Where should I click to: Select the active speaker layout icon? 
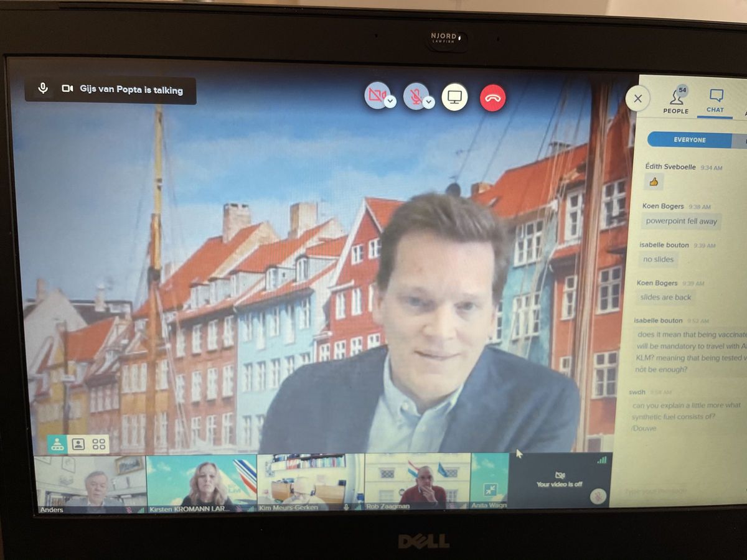click(57, 444)
